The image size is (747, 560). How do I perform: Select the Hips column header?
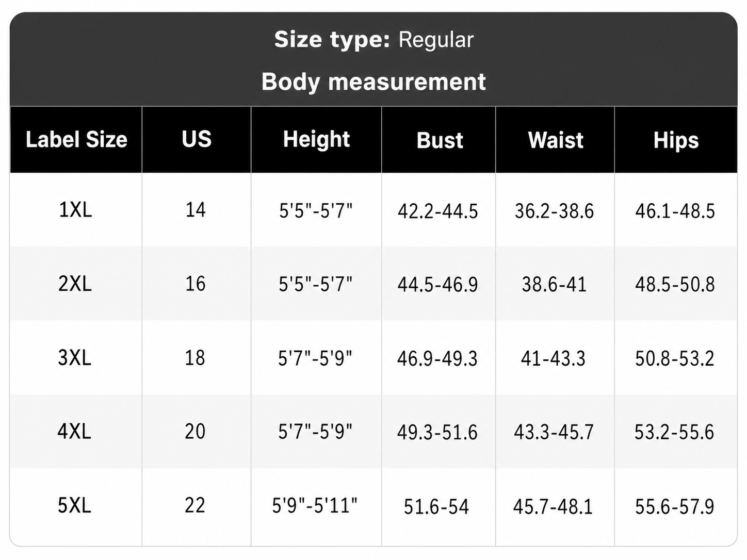[x=676, y=140]
